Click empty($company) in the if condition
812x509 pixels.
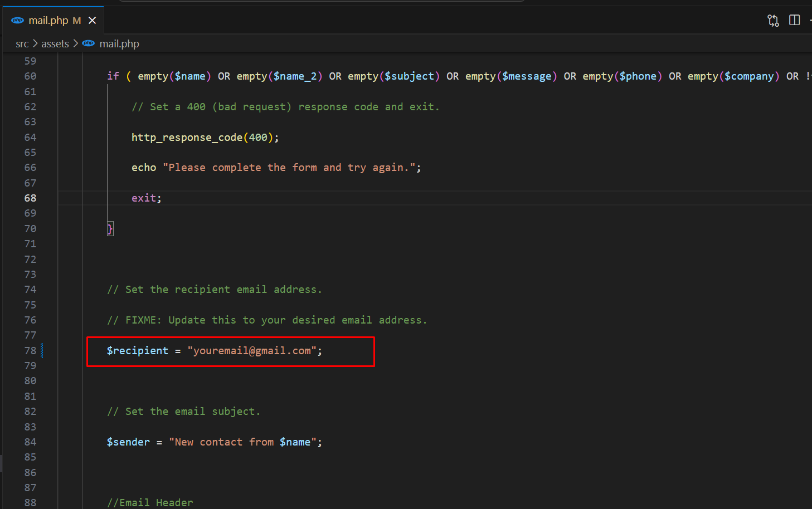(x=733, y=76)
